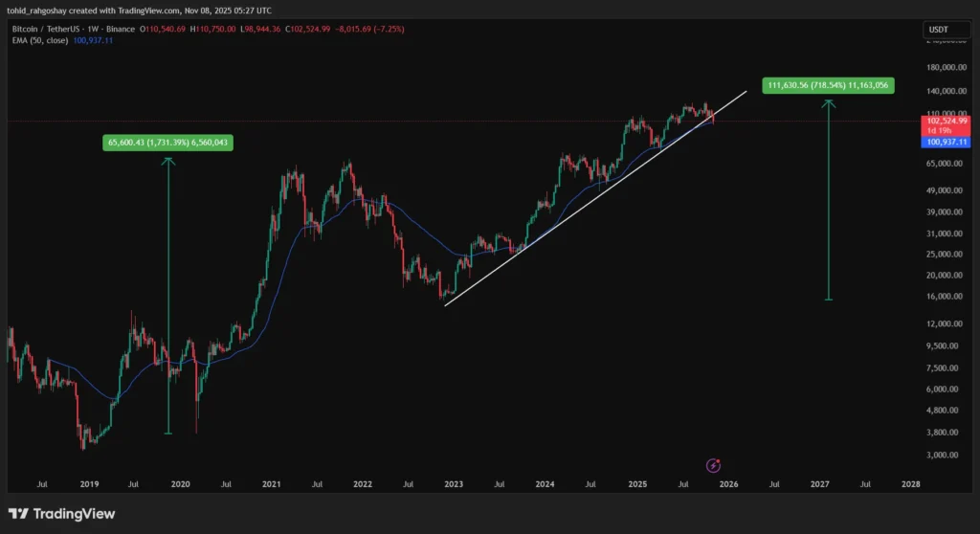Click the arrowhead atop the left green measurement arrow
980x534 pixels.
pos(168,161)
